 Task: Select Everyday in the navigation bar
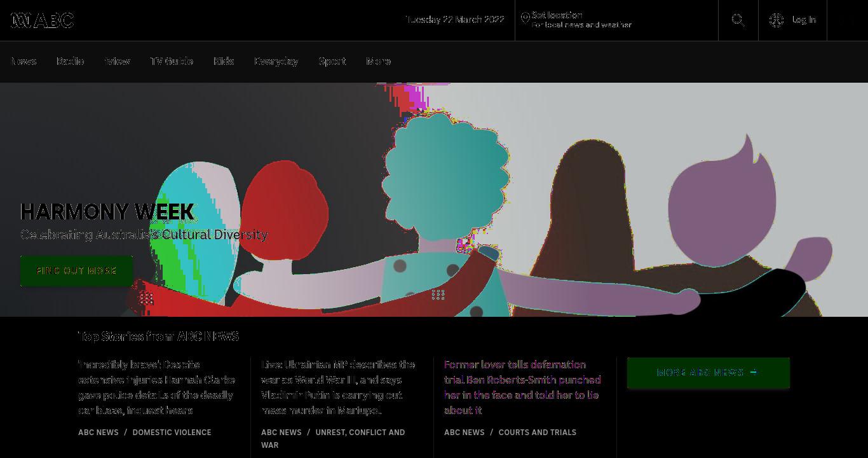click(x=276, y=62)
